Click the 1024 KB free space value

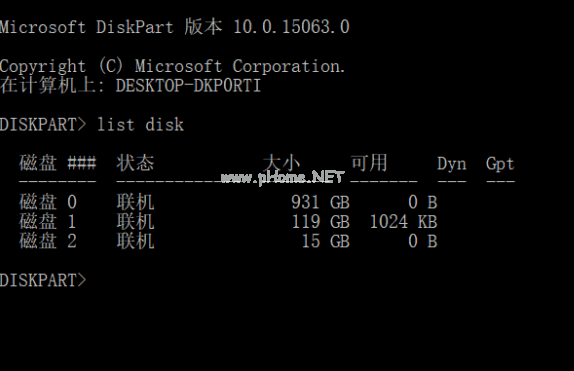tap(403, 221)
